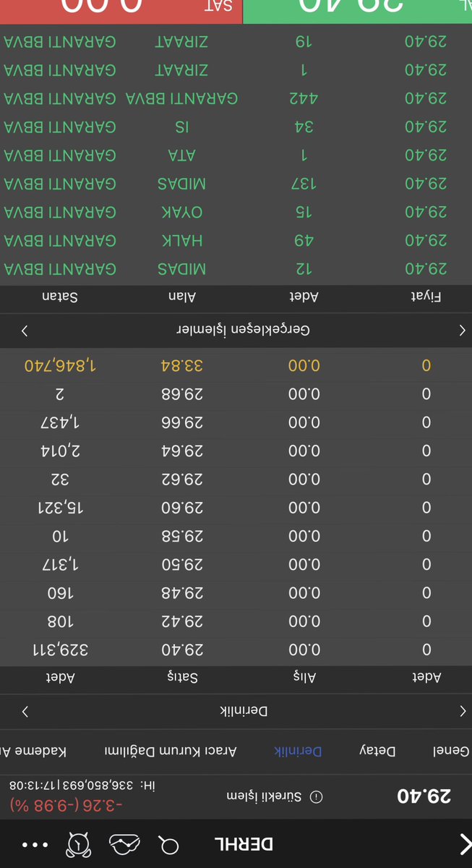Go to next panel from Gerçekleşen işlemler header
Image resolution: width=472 pixels, height=868 pixels.
tap(25, 330)
